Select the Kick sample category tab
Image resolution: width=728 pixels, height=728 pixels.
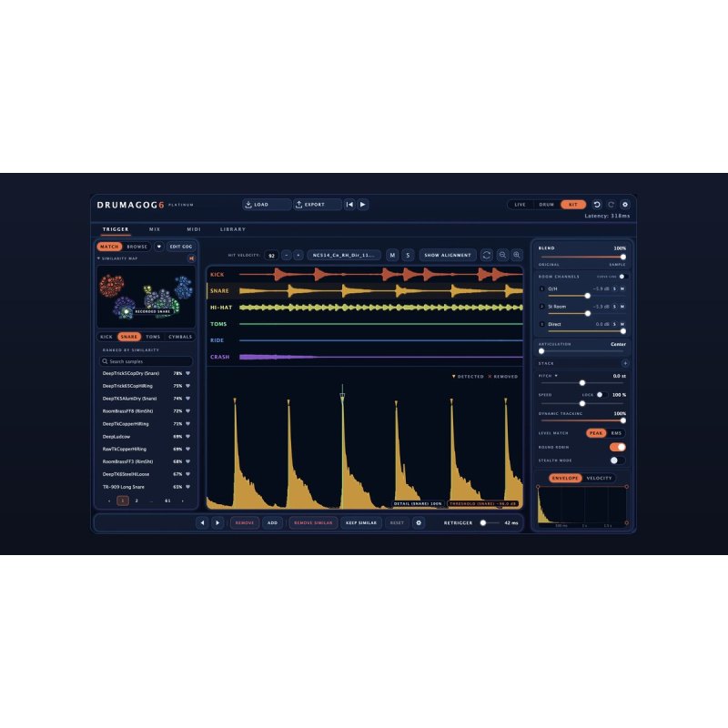106,337
